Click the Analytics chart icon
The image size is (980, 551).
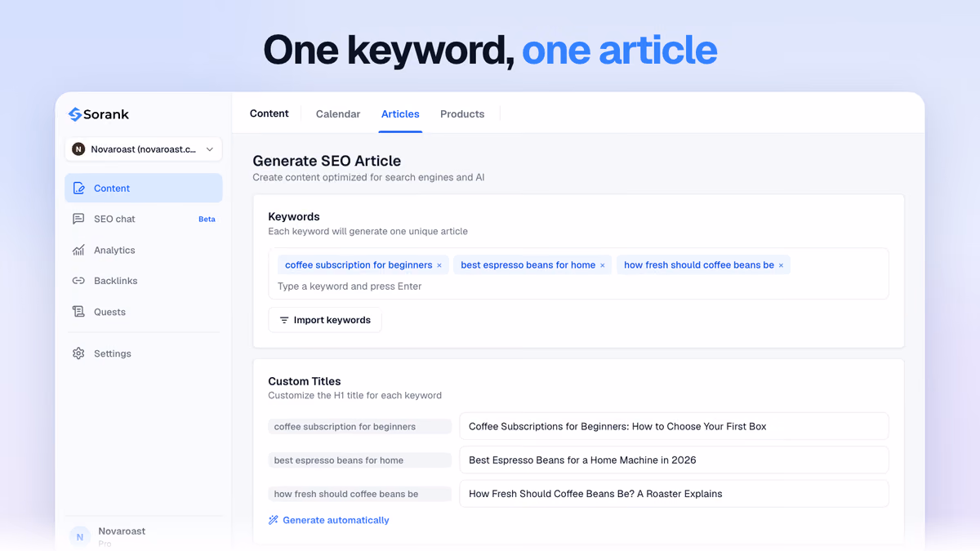point(78,251)
